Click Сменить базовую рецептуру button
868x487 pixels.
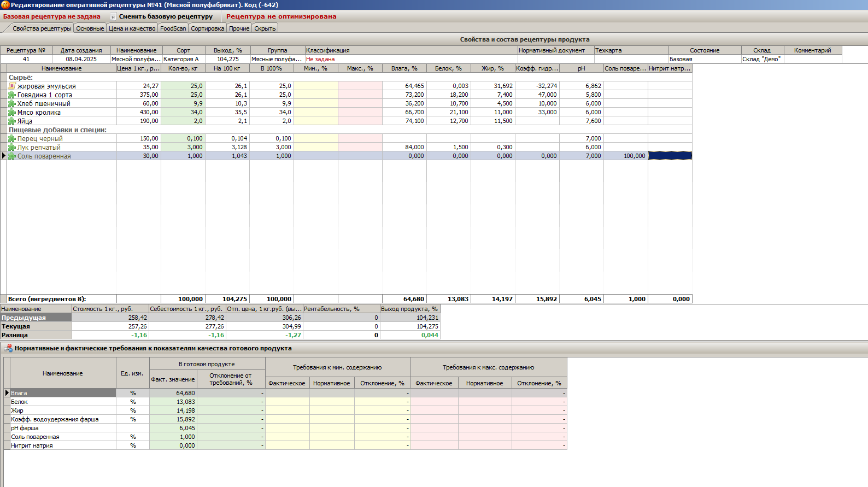click(166, 16)
